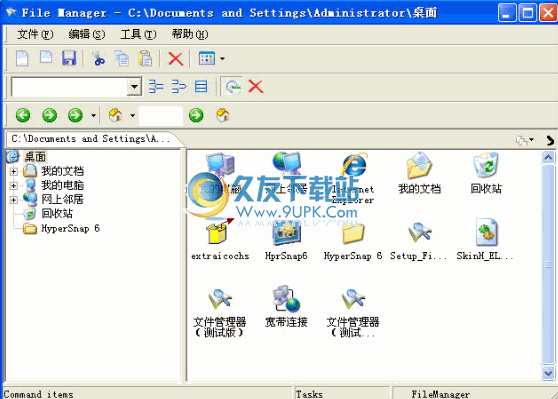Screen dimensions: 558x399
Task: Open the 文件(F) menu
Action: 35,35
